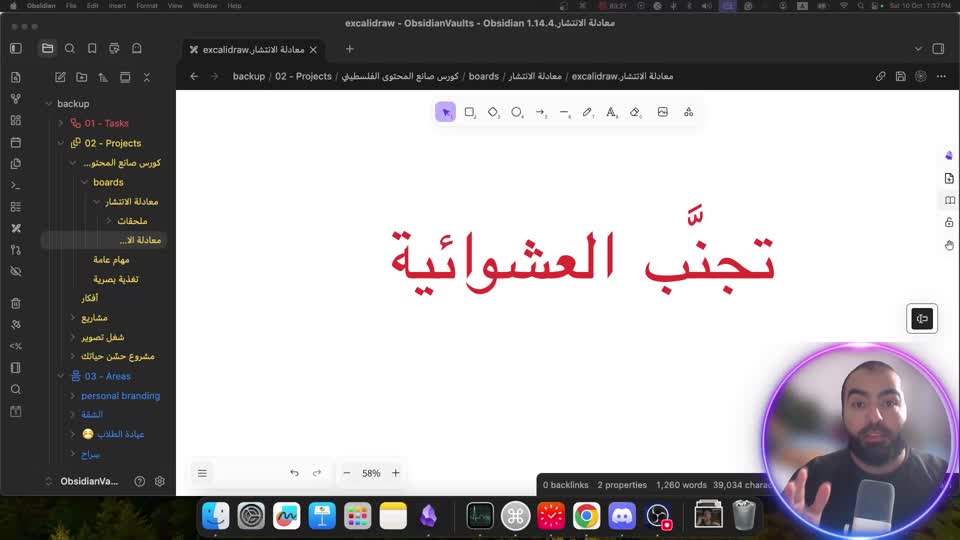This screenshot has height=540, width=960.
Task: Select the Diamond shape tool
Action: click(493, 112)
